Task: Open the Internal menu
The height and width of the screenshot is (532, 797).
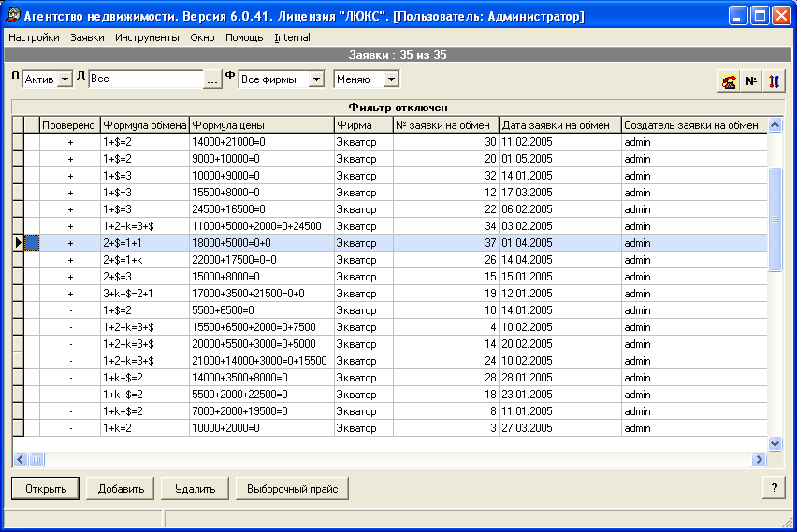Action: pos(292,37)
